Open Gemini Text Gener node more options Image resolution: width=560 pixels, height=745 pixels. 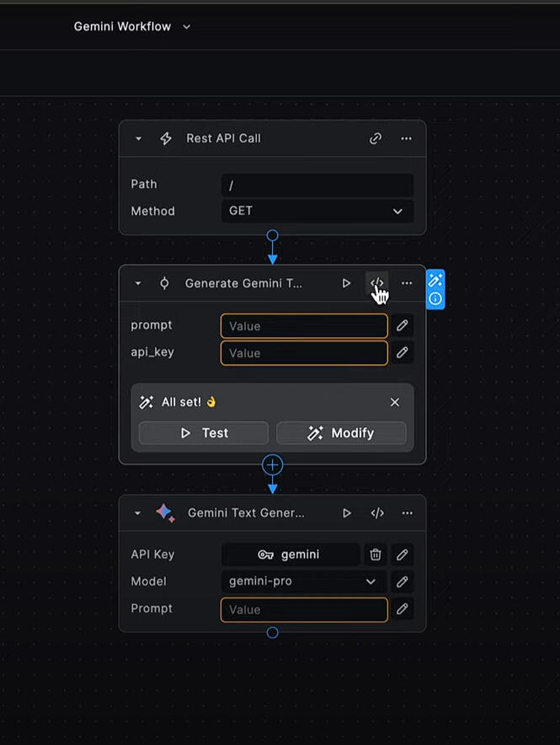point(408,513)
